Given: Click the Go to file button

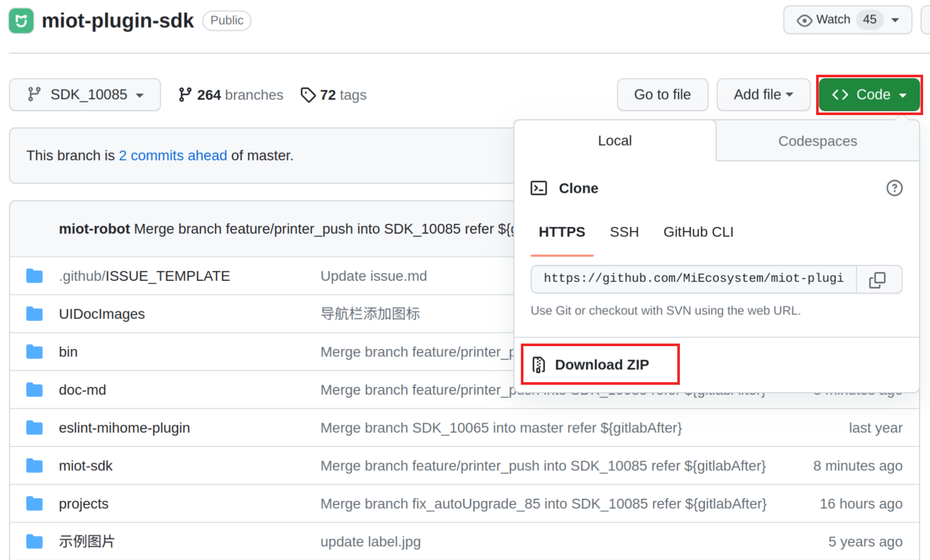Looking at the screenshot, I should (662, 94).
